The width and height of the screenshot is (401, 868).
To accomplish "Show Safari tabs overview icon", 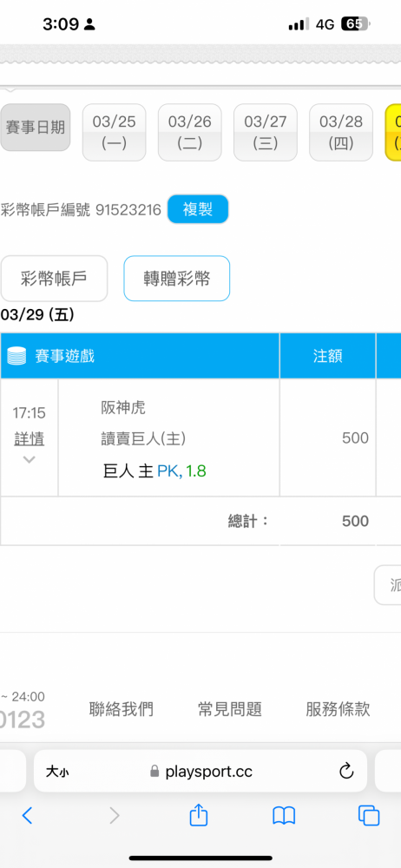I will 368,815.
